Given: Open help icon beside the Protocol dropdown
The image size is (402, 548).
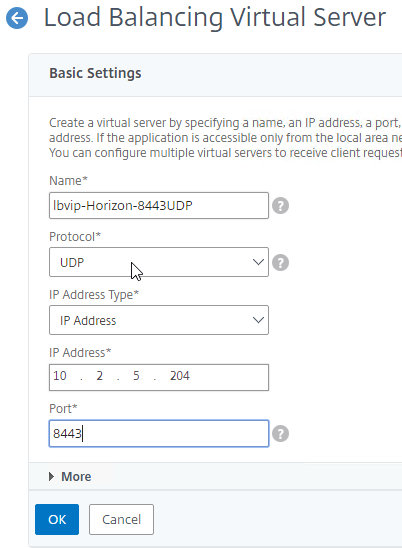Looking at the screenshot, I should pyautogui.click(x=280, y=262).
